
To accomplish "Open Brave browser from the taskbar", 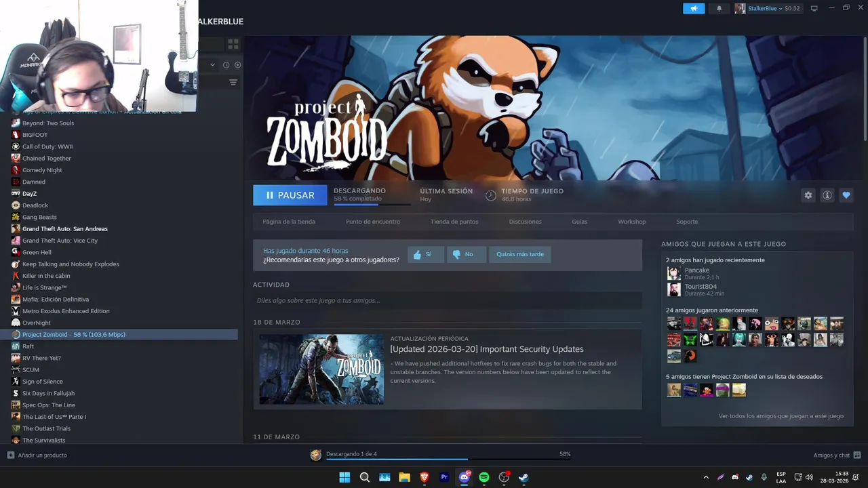I will 425,477.
